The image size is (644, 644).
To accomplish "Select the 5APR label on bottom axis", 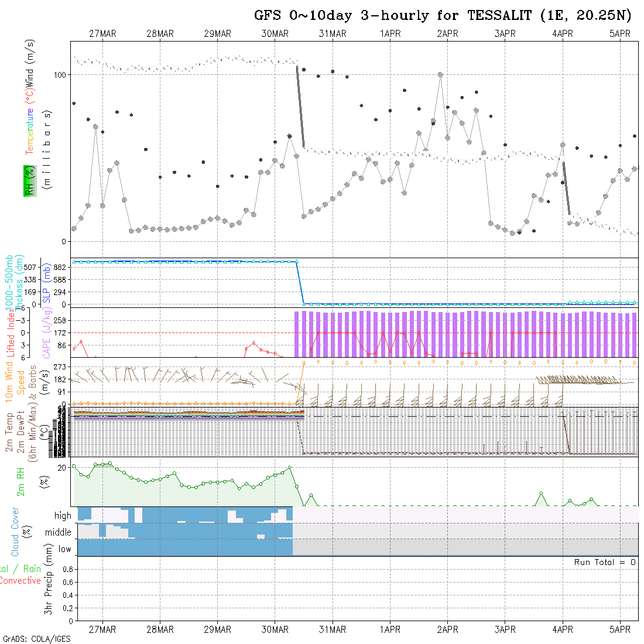I will point(620,629).
